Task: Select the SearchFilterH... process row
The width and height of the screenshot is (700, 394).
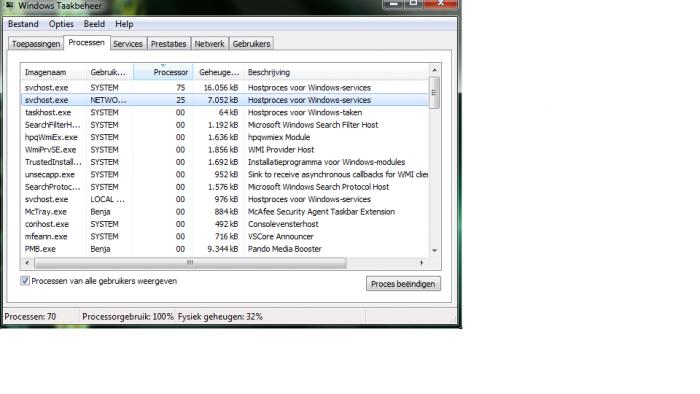Action: click(225, 125)
